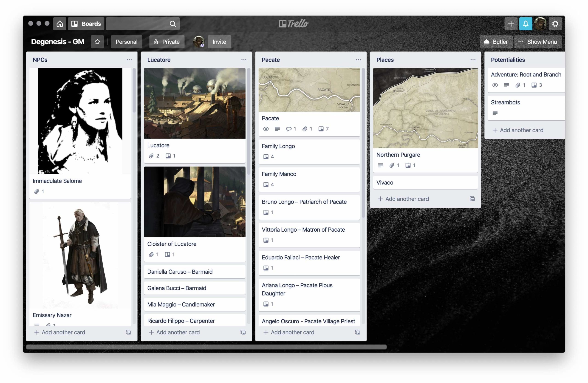Invite members to the board
588x383 pixels.
tap(219, 42)
